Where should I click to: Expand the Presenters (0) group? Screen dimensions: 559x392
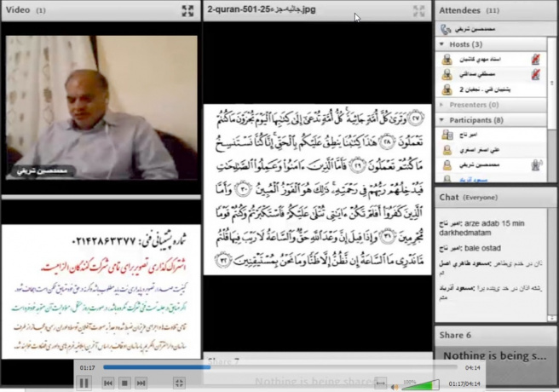pos(441,105)
